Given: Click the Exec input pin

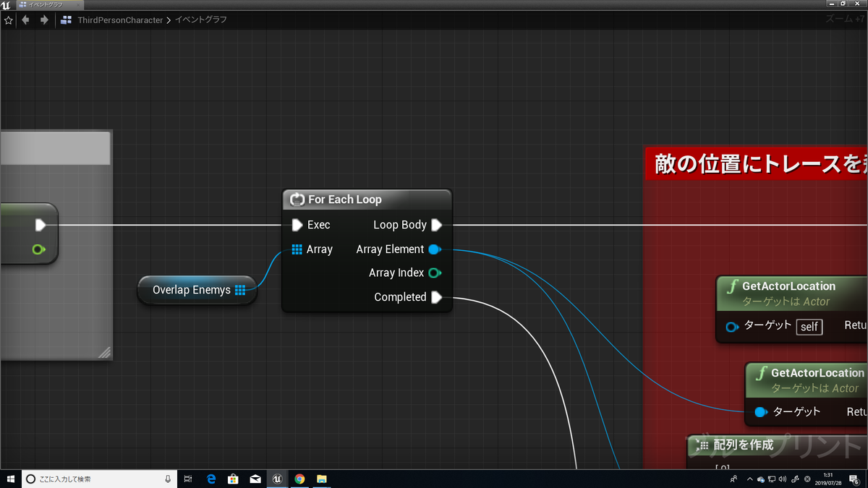Looking at the screenshot, I should (297, 225).
